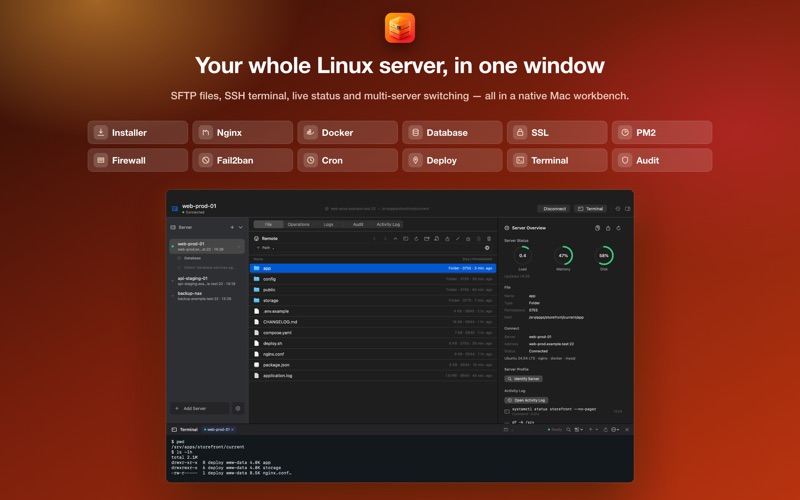The width and height of the screenshot is (800, 500).
Task: Click Open Activity Log button
Action: pyautogui.click(x=527, y=400)
